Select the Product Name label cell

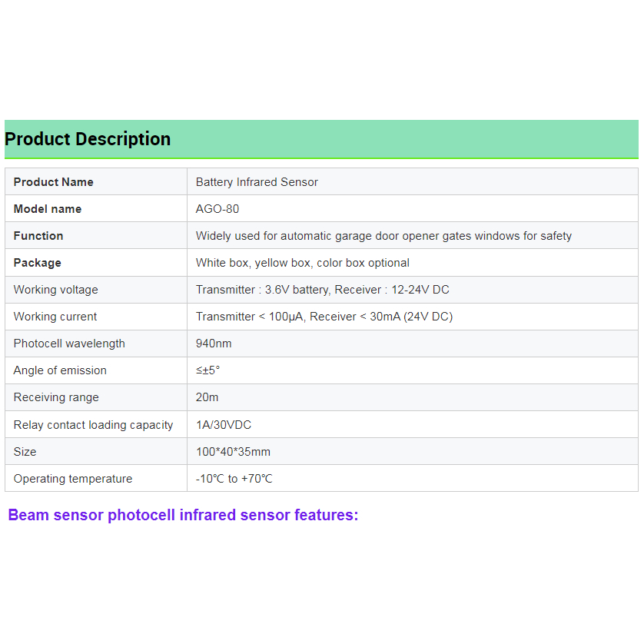pyautogui.click(x=96, y=181)
